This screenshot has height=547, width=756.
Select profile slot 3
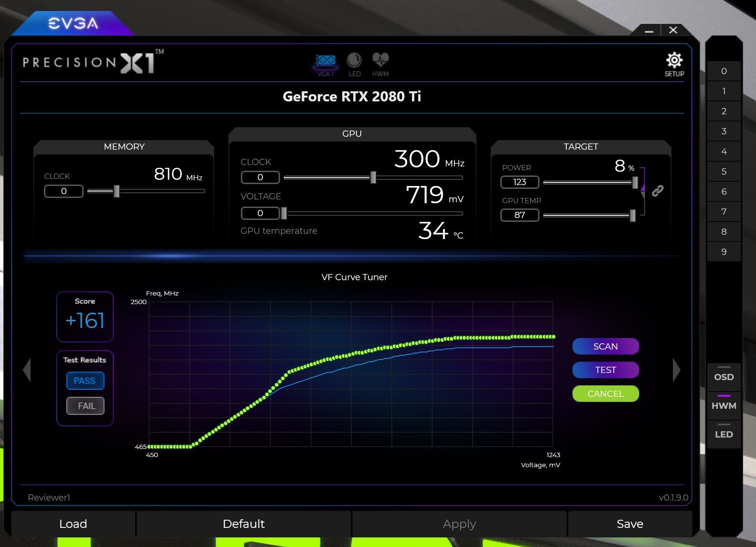(x=724, y=131)
